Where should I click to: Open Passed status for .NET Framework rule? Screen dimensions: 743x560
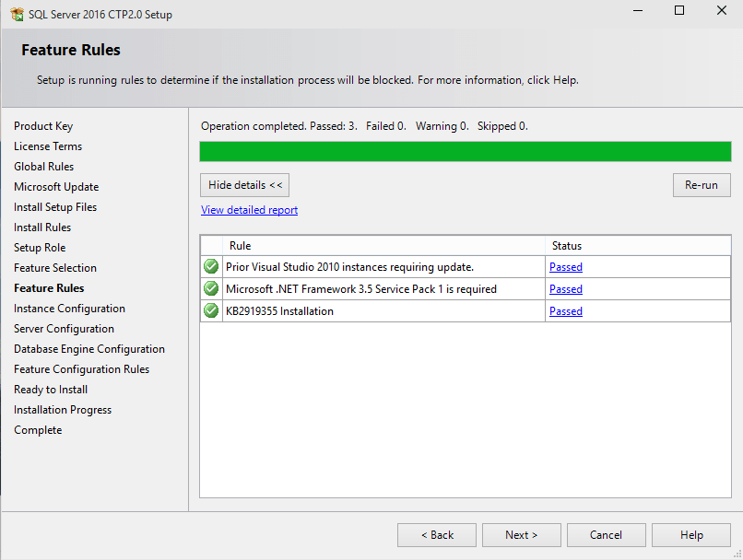(566, 289)
